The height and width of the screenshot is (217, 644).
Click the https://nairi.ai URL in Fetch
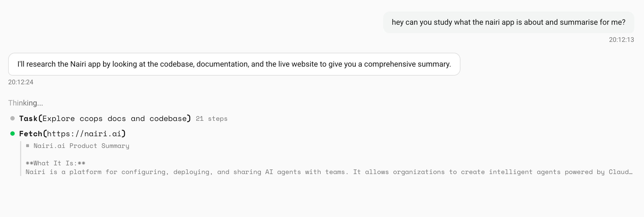(84, 134)
